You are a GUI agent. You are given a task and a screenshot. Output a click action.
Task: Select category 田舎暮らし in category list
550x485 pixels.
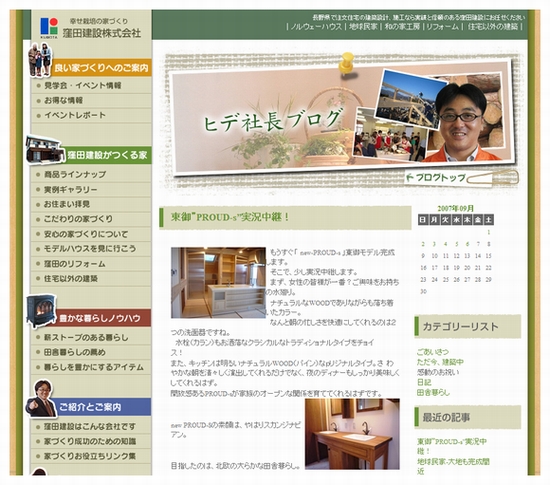(x=433, y=392)
